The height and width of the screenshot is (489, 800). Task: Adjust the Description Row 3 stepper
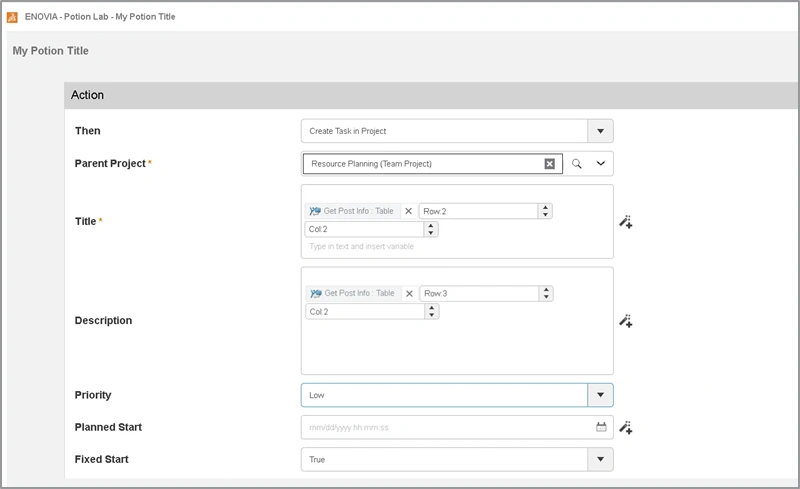coord(545,294)
